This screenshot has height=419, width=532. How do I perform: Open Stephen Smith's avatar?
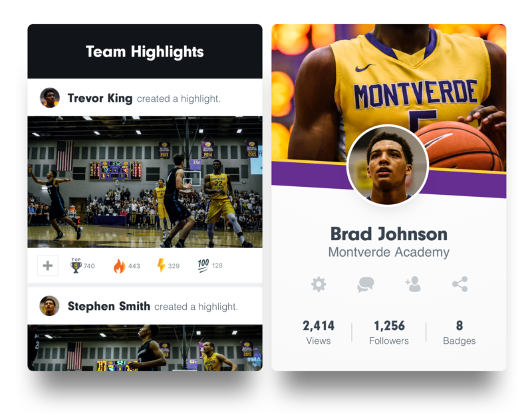pyautogui.click(x=49, y=306)
